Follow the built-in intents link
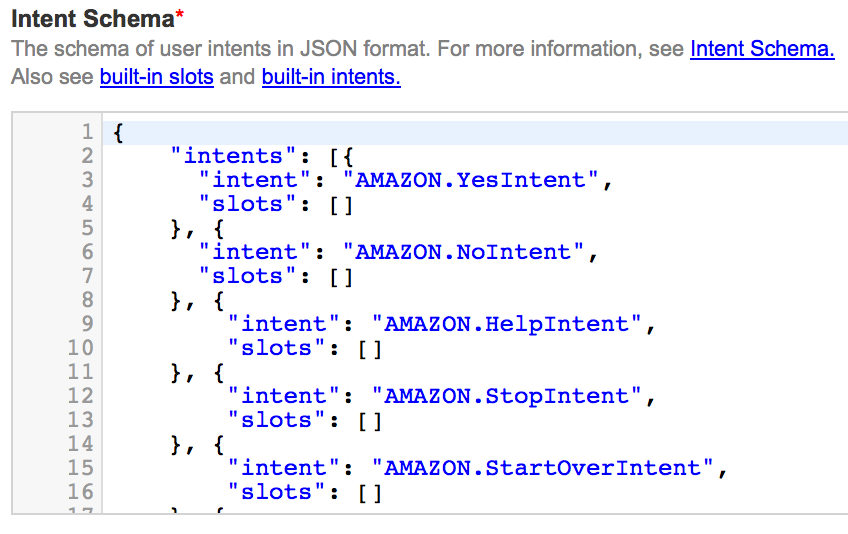The height and width of the screenshot is (534, 848). [x=331, y=77]
